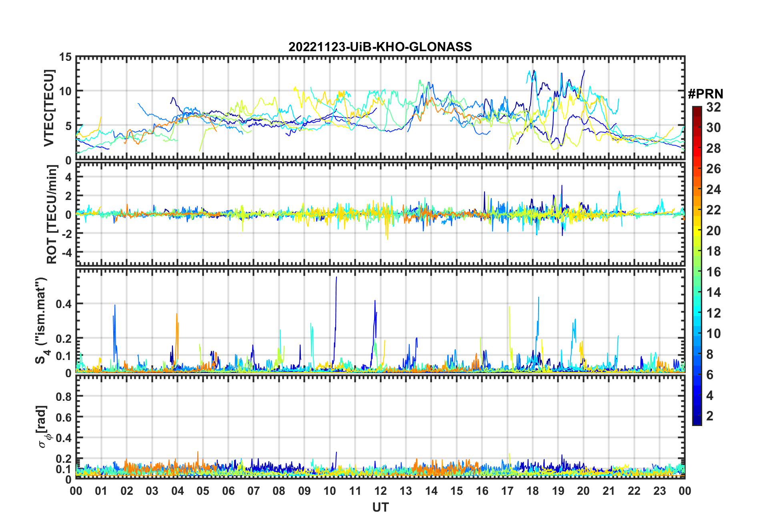Click the x-axis tick label 07
The width and height of the screenshot is (761, 532).
(253, 491)
